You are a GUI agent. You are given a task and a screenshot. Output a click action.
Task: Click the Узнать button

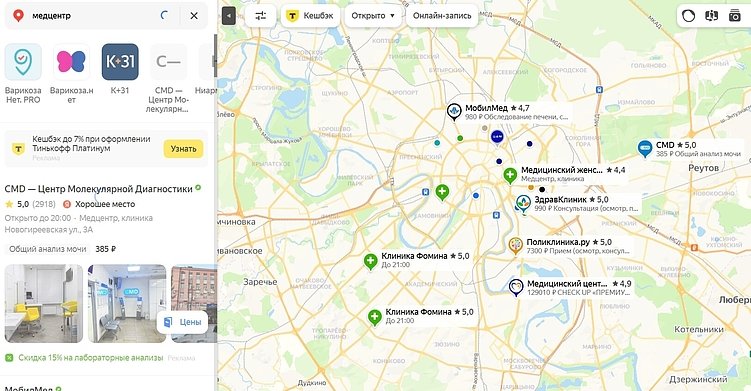tap(183, 149)
